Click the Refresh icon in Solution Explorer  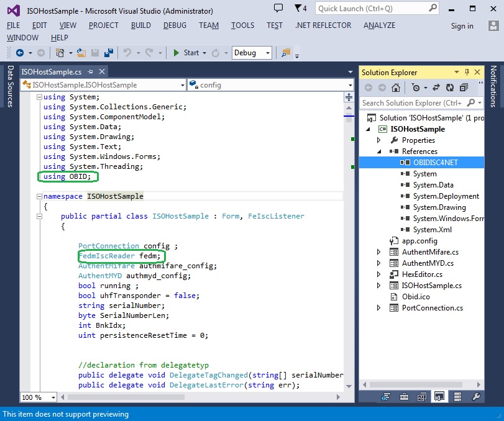(x=449, y=88)
